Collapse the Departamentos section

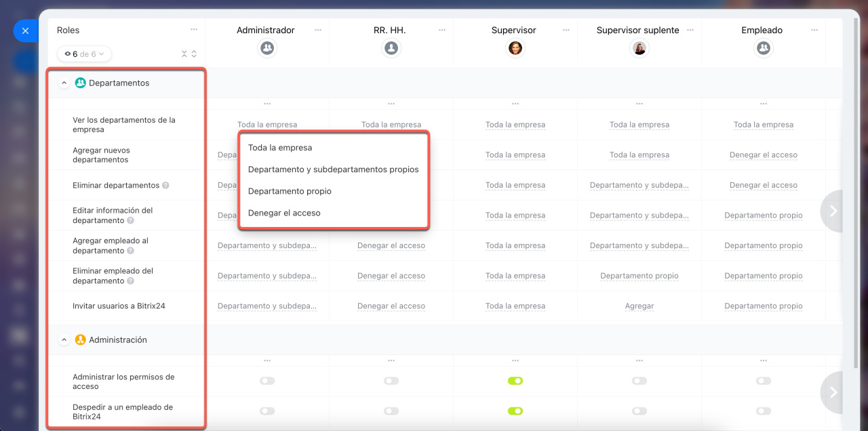coord(64,83)
